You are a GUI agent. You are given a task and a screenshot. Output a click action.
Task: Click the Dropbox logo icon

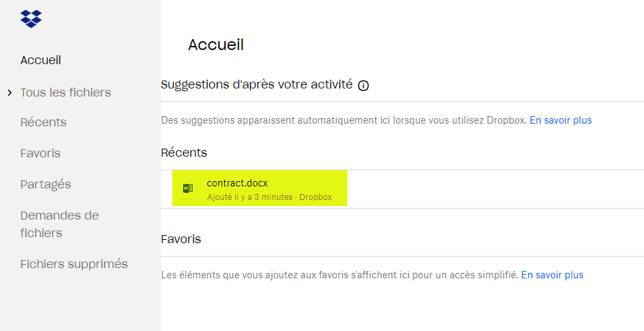(31, 19)
